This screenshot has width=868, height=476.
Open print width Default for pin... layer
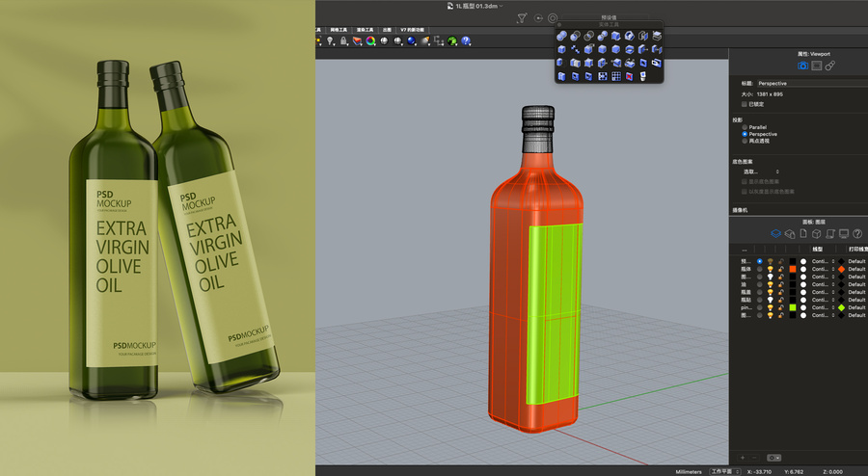point(857,307)
